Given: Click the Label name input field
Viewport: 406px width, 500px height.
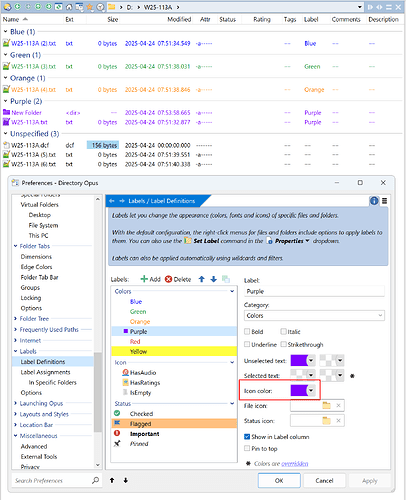Looking at the screenshot, I should coord(314,291).
